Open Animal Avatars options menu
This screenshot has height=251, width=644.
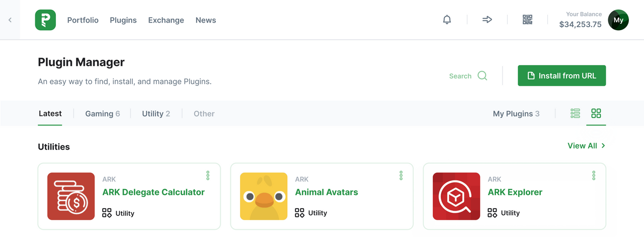(401, 175)
